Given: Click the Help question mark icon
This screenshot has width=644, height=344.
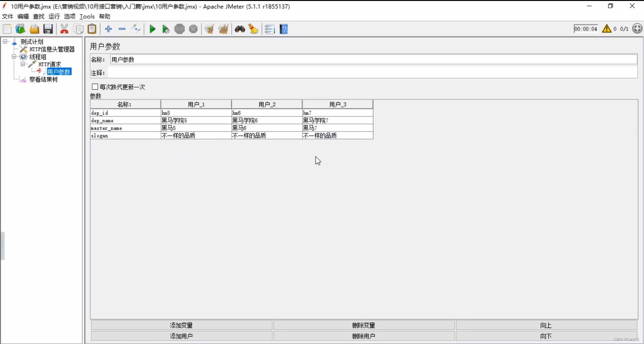Looking at the screenshot, I should 284,29.
